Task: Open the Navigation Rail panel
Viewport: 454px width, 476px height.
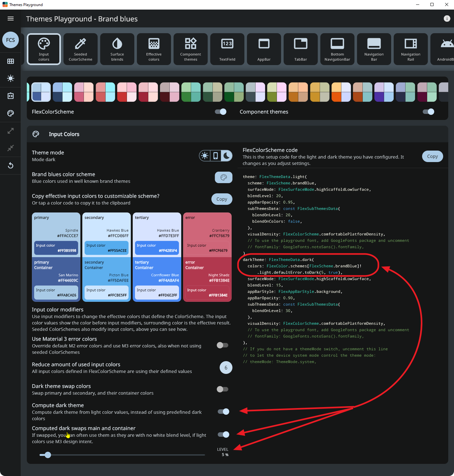Action: pyautogui.click(x=411, y=49)
